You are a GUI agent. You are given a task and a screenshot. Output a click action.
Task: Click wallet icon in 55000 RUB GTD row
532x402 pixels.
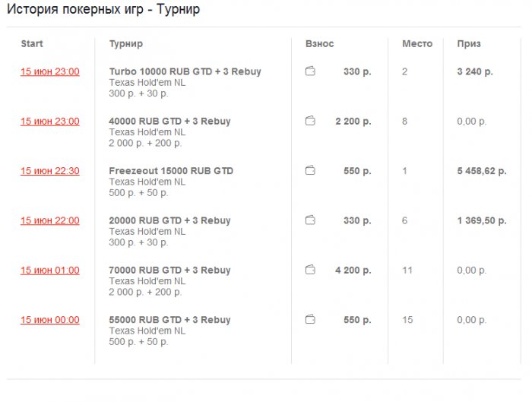tap(310, 320)
